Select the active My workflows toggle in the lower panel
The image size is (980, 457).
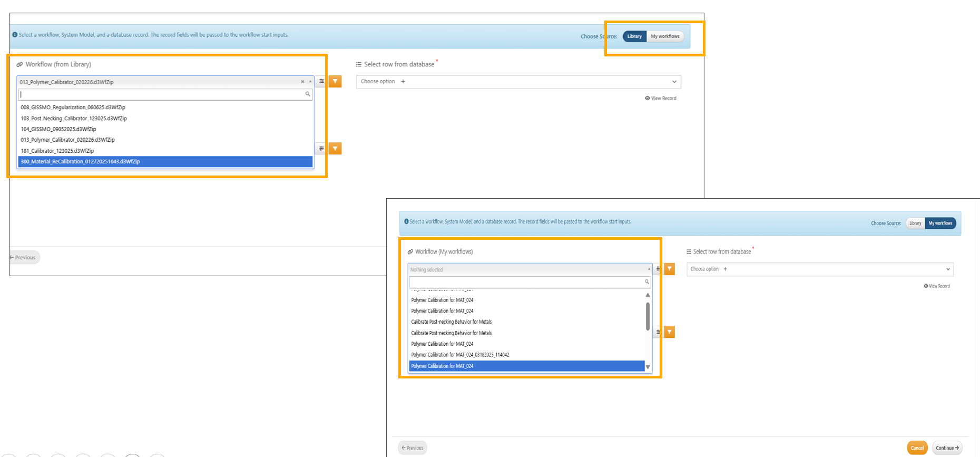(940, 223)
